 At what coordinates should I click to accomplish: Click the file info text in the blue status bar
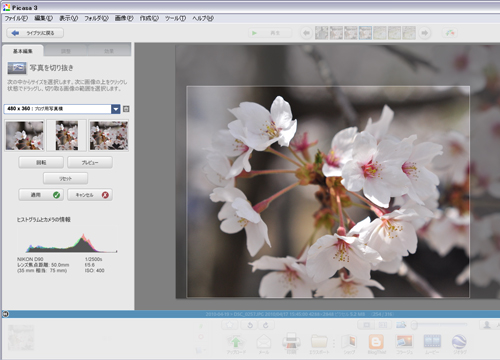point(299,314)
